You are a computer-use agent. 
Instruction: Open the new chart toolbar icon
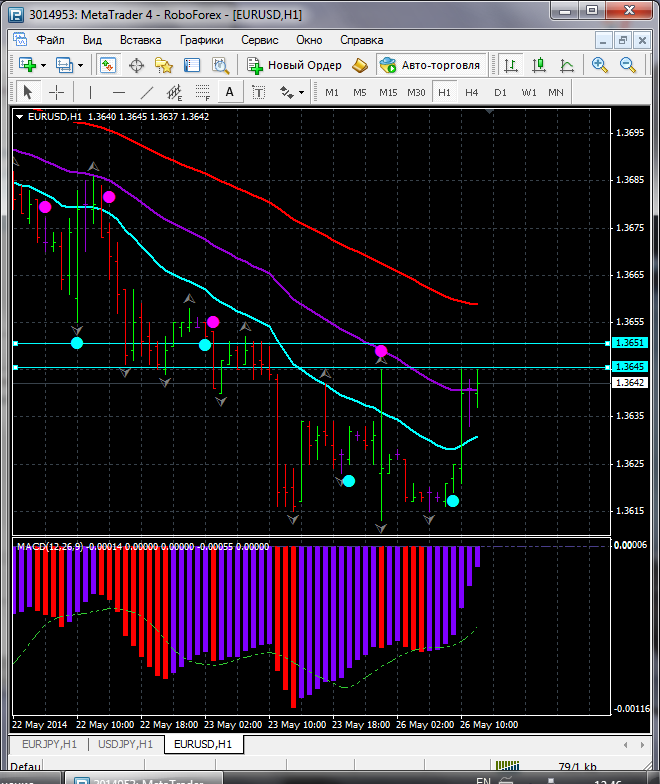28,65
